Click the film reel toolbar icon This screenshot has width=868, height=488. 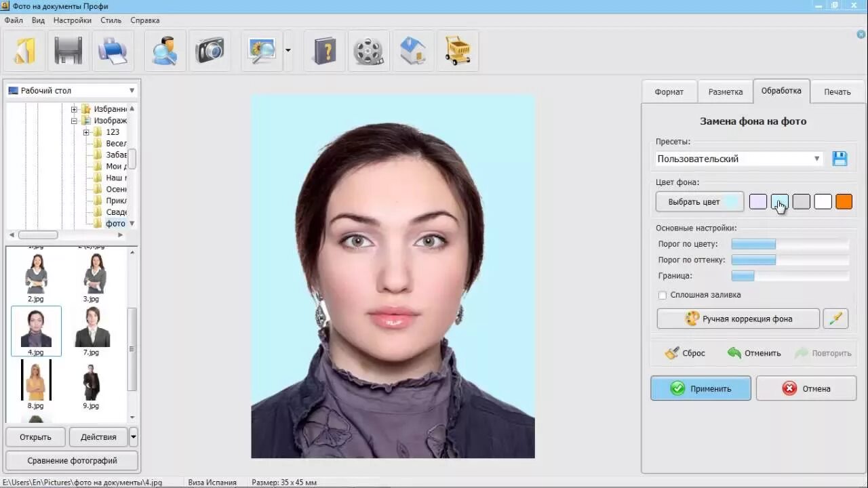coord(368,51)
